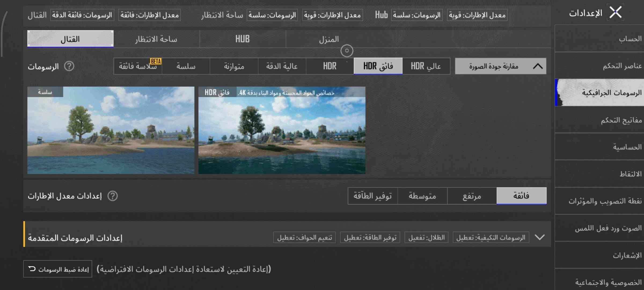This screenshot has height=290, width=644.
Task: Click the BETA badge on سلاسة فائقة
Action: (x=156, y=61)
